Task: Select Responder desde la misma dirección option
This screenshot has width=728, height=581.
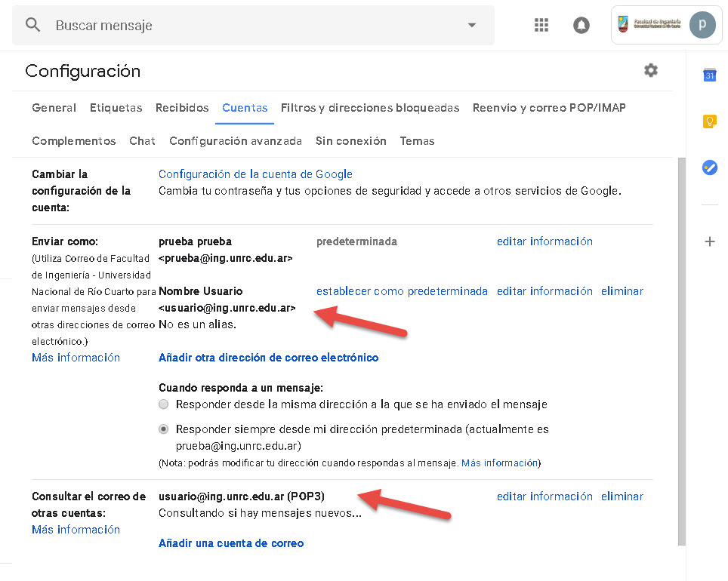Action: 163,404
